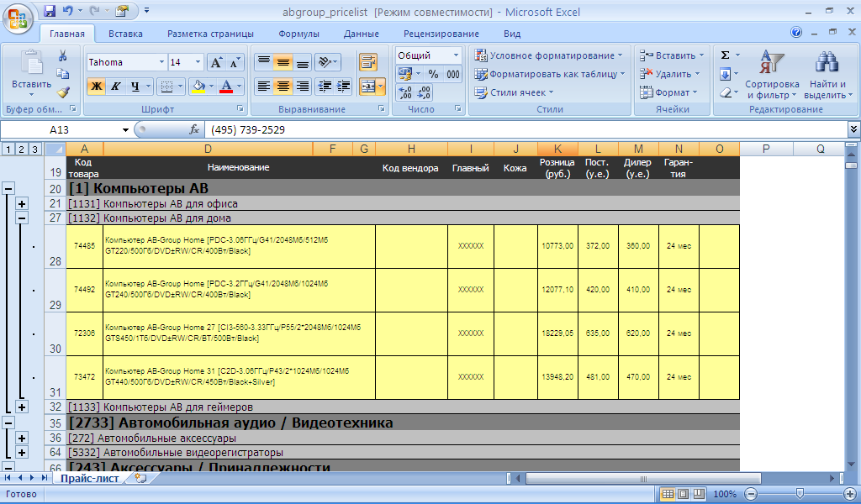Align text to bottom
Viewport: 861px width, 504px height.
[x=302, y=62]
